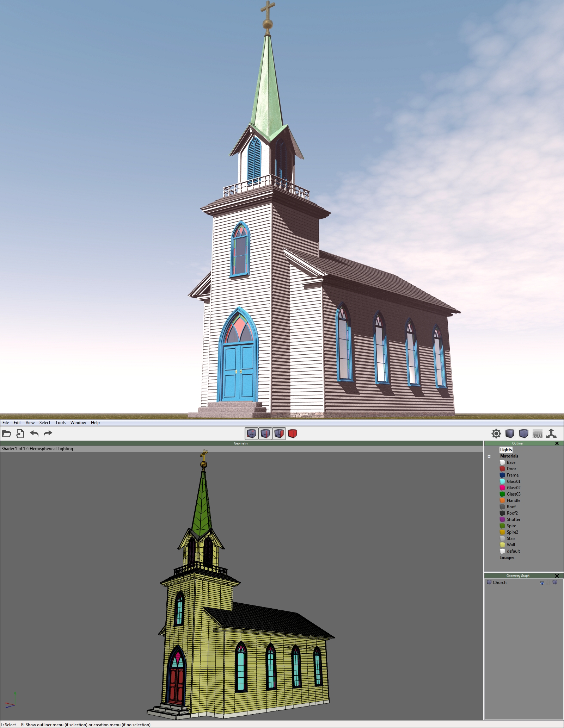Select the Wall material
This screenshot has height=728, width=564.
click(x=511, y=545)
